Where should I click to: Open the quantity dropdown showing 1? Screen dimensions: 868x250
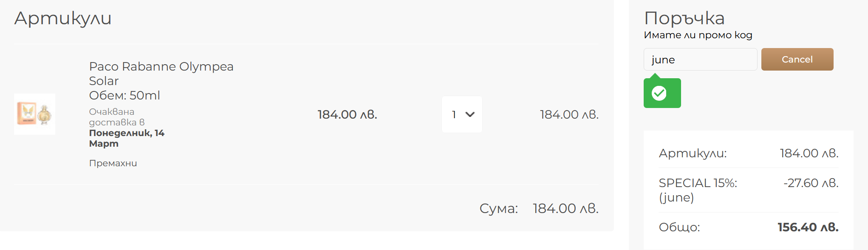461,114
